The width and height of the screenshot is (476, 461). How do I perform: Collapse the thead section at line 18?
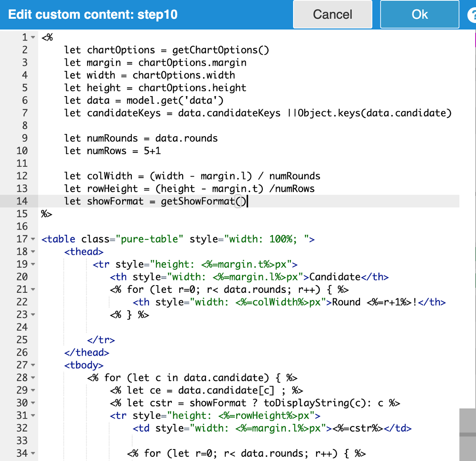pos(33,252)
